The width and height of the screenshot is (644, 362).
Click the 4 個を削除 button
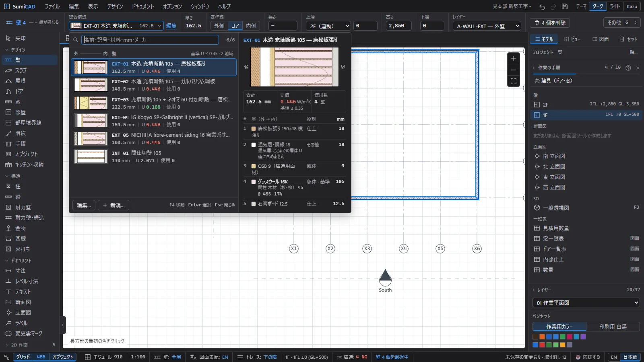550,23
